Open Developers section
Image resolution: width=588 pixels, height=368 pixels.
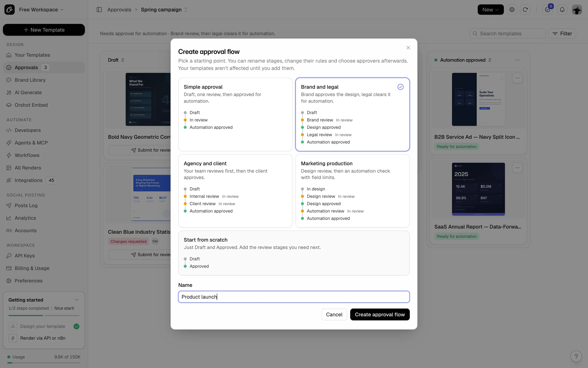[x=44, y=130]
